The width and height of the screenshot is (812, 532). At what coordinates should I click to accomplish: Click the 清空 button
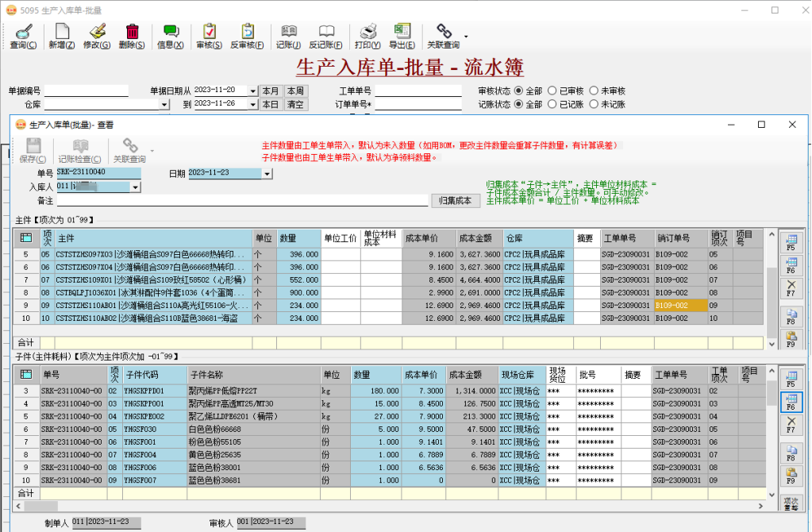pos(296,105)
